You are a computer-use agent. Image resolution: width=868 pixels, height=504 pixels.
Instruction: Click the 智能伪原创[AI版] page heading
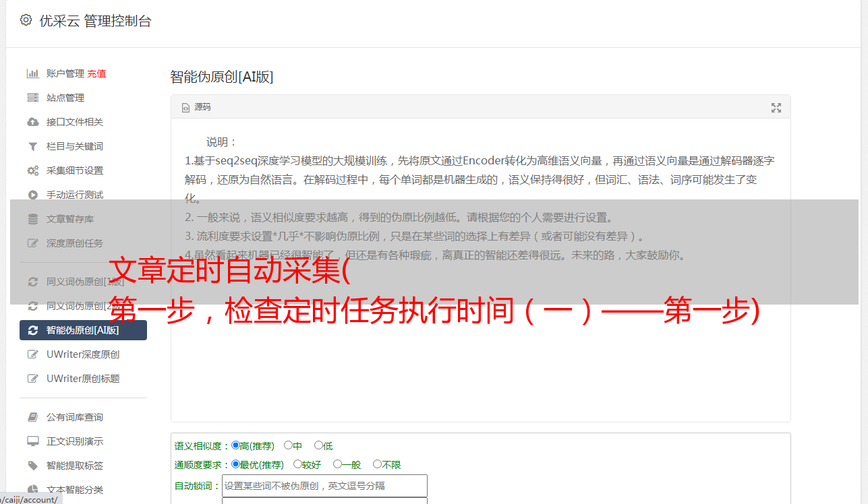[222, 77]
